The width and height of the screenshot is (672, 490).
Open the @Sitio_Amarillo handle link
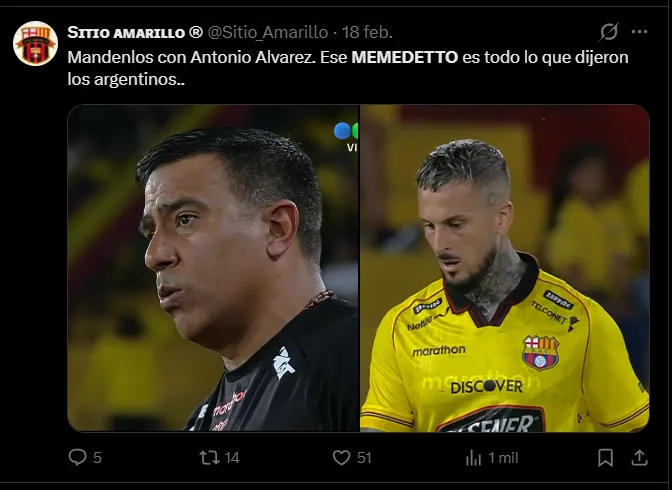coord(268,33)
